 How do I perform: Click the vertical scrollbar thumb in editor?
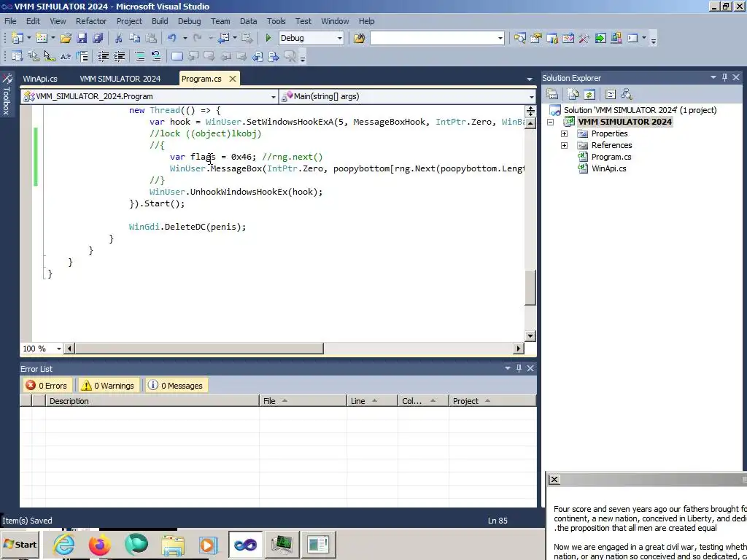click(x=530, y=287)
